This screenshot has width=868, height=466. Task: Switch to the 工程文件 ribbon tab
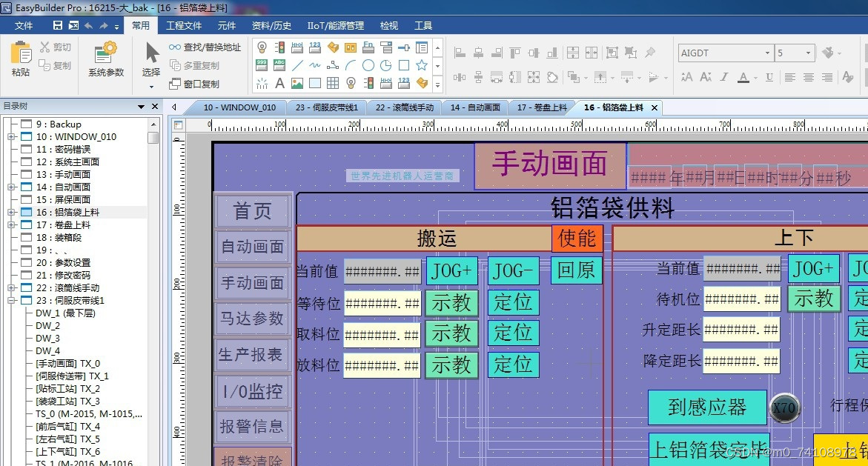[x=184, y=25]
